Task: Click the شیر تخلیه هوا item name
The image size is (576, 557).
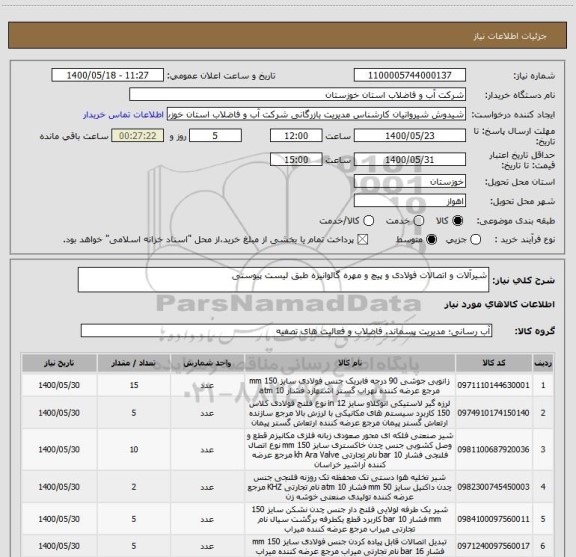Action: 350,487
